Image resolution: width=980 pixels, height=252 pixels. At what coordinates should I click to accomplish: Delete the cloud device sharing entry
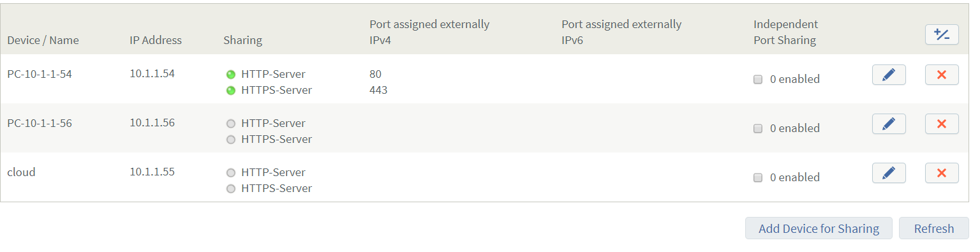point(942,173)
